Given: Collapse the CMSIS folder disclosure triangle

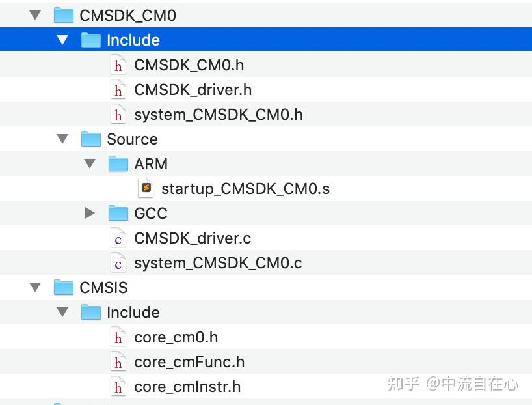Looking at the screenshot, I should pos(35,288).
